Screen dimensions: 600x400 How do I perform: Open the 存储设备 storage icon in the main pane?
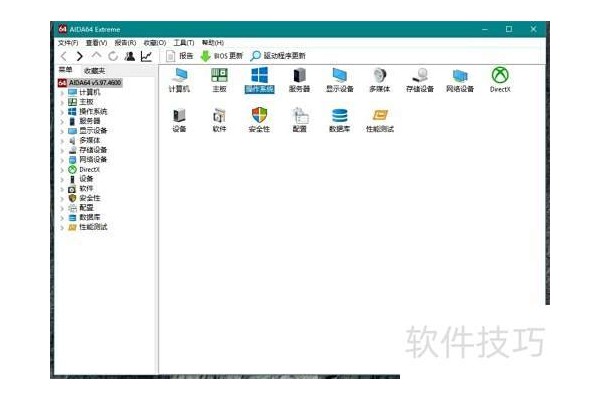pos(420,80)
